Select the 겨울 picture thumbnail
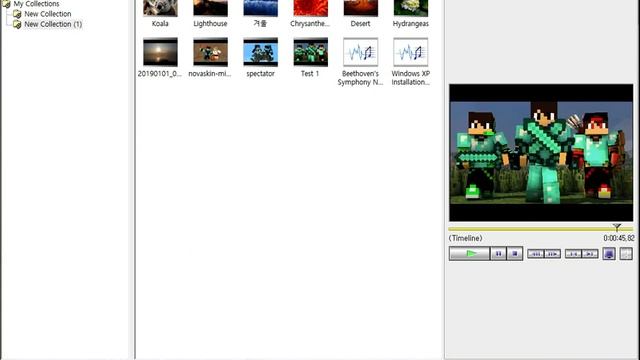 [x=260, y=8]
